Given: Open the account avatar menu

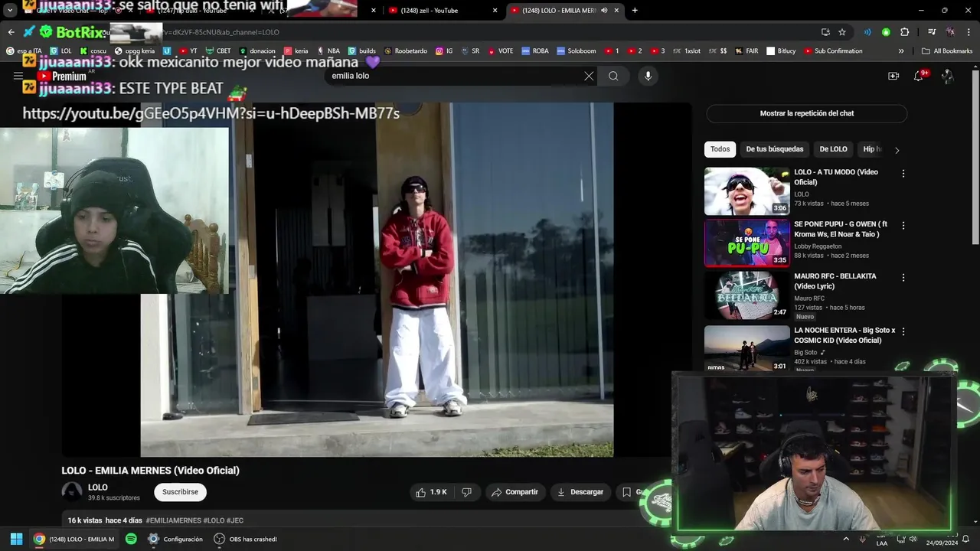Looking at the screenshot, I should (x=947, y=76).
